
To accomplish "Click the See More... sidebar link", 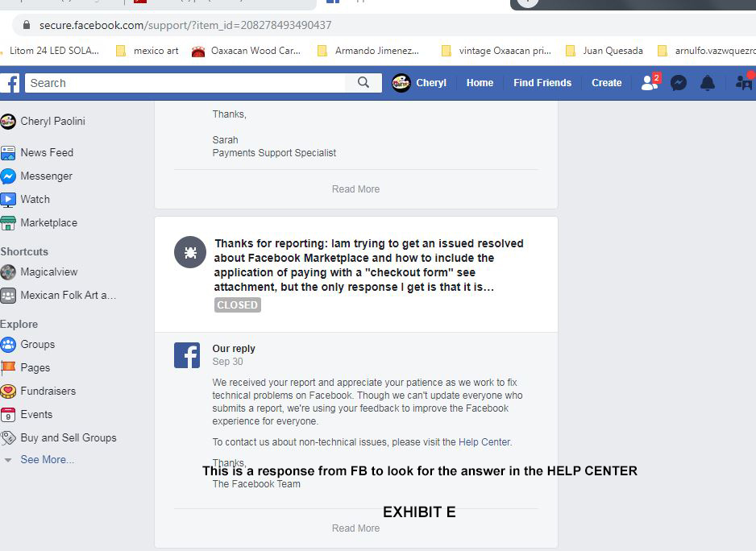I will pyautogui.click(x=48, y=459).
